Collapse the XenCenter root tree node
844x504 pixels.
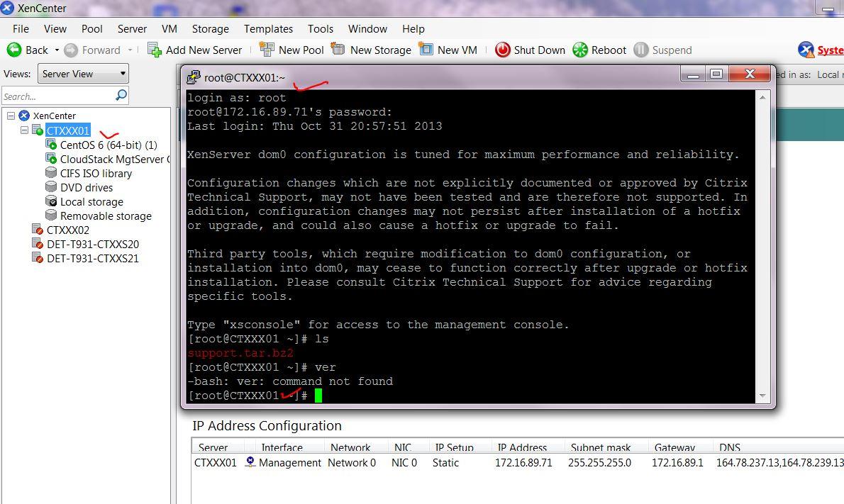[x=11, y=116]
